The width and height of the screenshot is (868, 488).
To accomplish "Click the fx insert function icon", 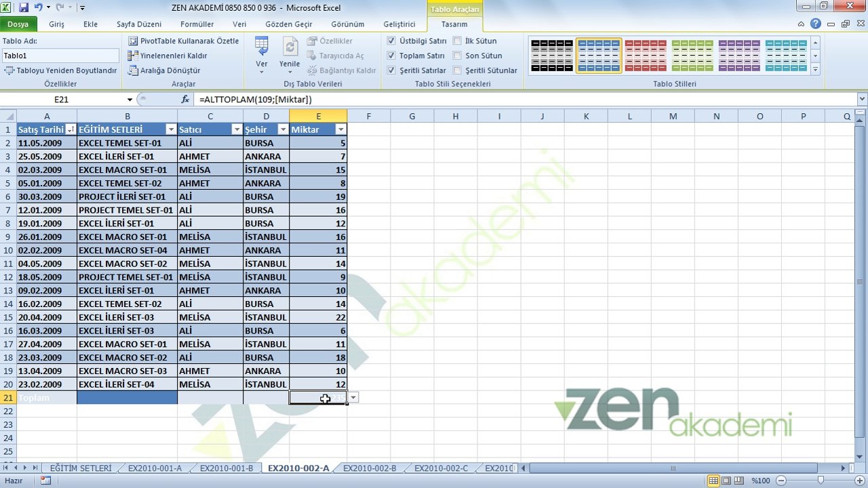I will pos(185,100).
